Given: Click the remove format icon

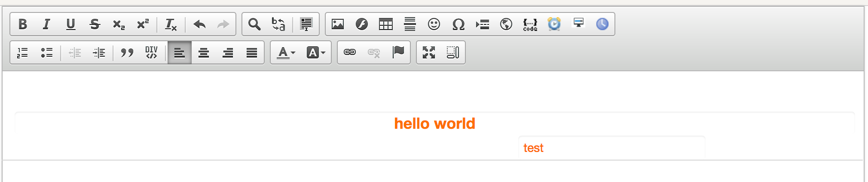Looking at the screenshot, I should [x=171, y=24].
